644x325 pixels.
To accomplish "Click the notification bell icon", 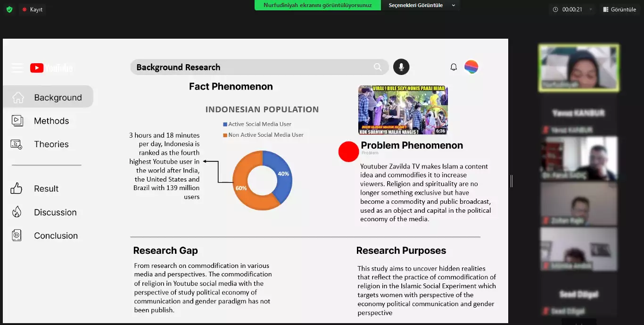I will click(454, 67).
